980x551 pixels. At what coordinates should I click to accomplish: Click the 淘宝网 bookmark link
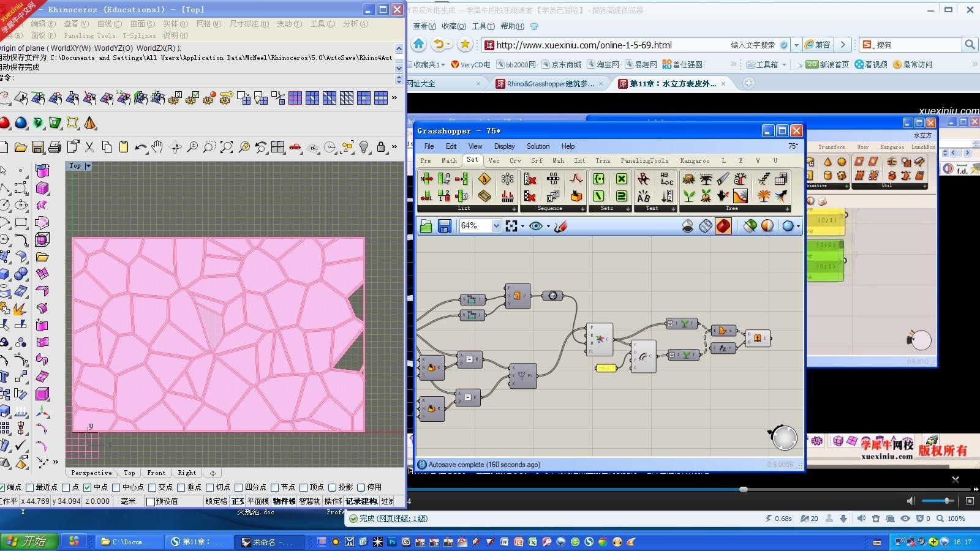[x=603, y=64]
